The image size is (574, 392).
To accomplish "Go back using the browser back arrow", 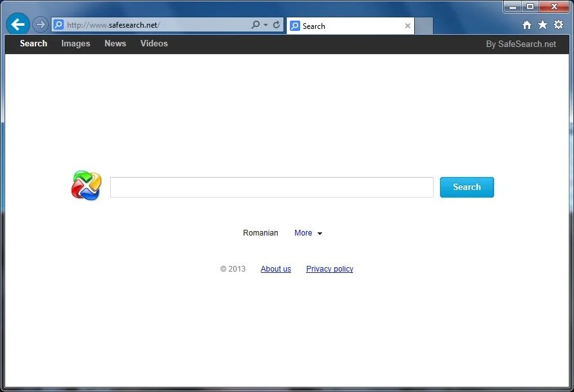I will pos(18,24).
